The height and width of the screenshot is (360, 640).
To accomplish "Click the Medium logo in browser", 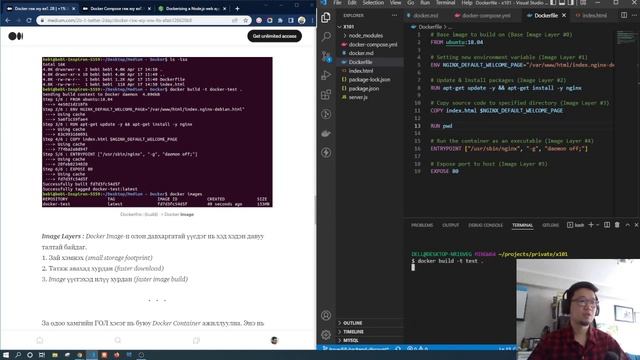I will click(16, 36).
